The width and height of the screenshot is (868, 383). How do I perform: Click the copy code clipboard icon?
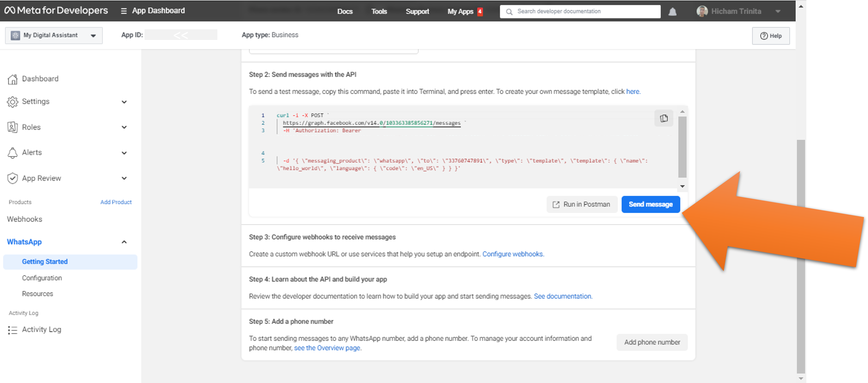click(663, 118)
